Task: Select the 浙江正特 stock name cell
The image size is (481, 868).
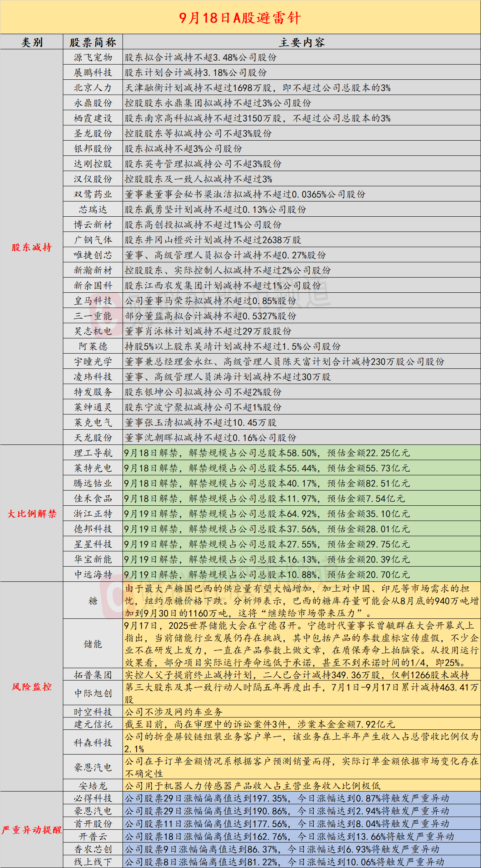Action: click(x=93, y=514)
